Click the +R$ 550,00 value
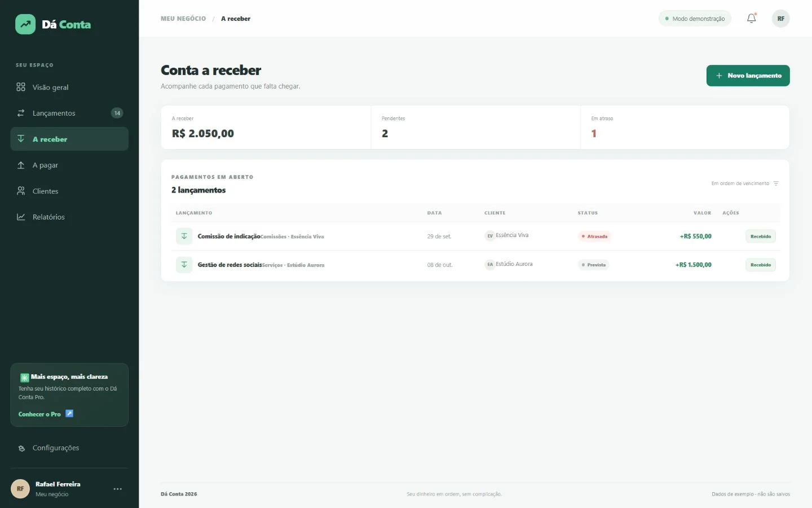Viewport: 812px width, 508px height. pyautogui.click(x=695, y=237)
